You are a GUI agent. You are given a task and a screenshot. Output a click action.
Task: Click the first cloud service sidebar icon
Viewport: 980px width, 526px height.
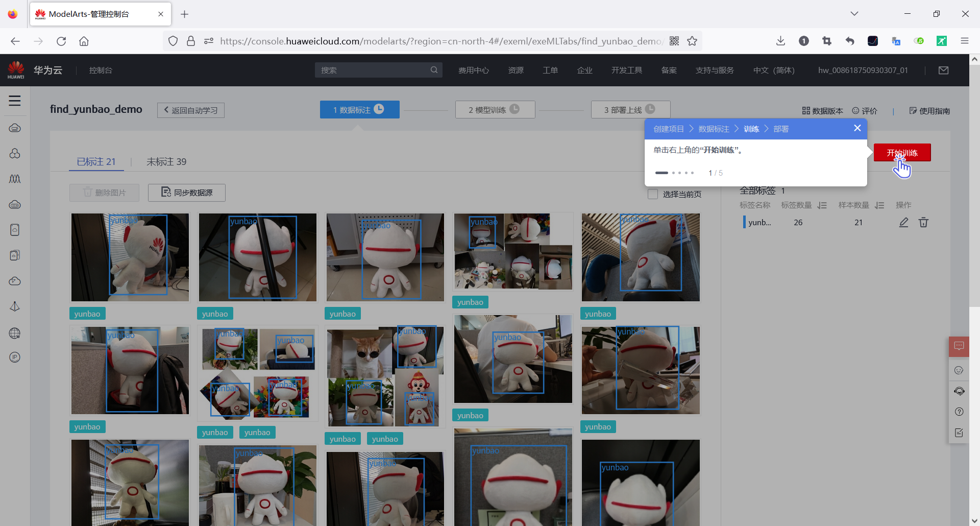(15, 128)
